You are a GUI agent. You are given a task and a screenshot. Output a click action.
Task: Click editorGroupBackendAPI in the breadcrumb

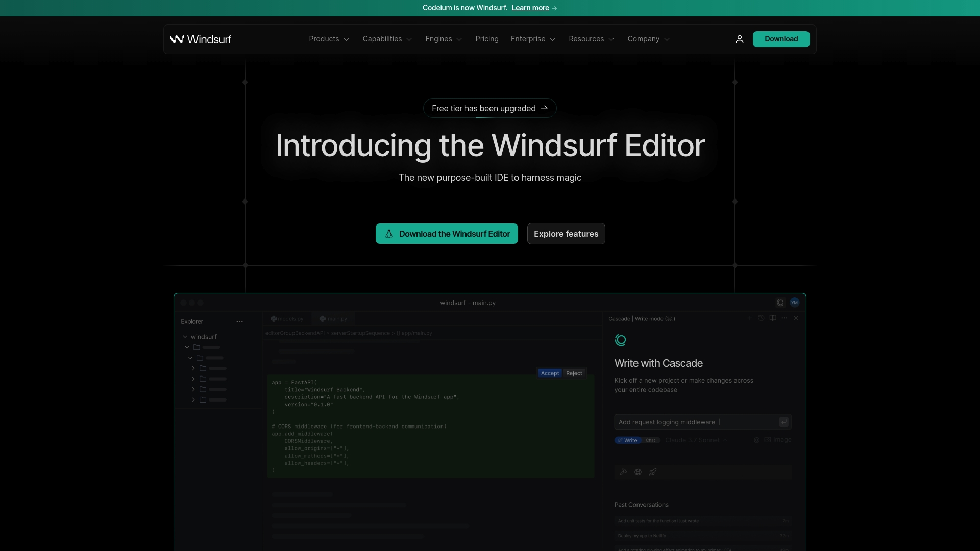click(295, 333)
